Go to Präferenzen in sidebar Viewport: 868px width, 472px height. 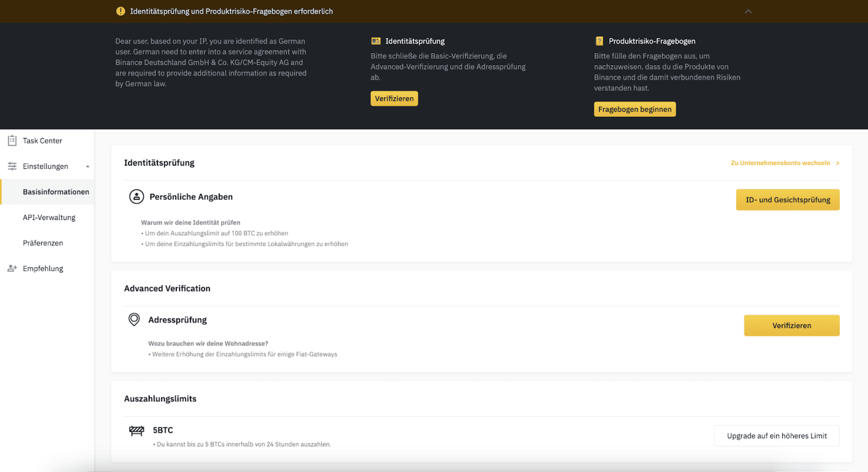point(43,243)
